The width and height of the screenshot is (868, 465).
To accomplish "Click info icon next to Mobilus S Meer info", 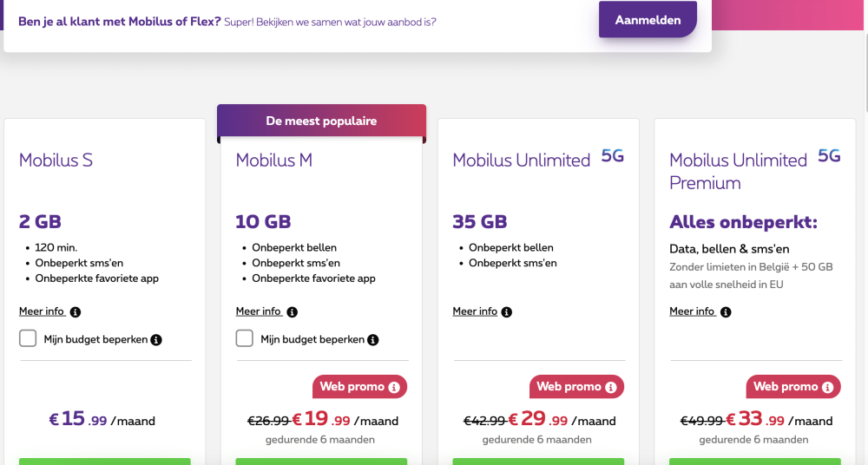I will click(x=76, y=312).
